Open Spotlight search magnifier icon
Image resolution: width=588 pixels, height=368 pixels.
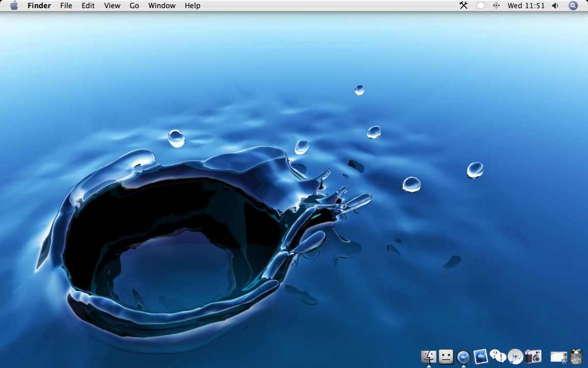click(x=573, y=6)
